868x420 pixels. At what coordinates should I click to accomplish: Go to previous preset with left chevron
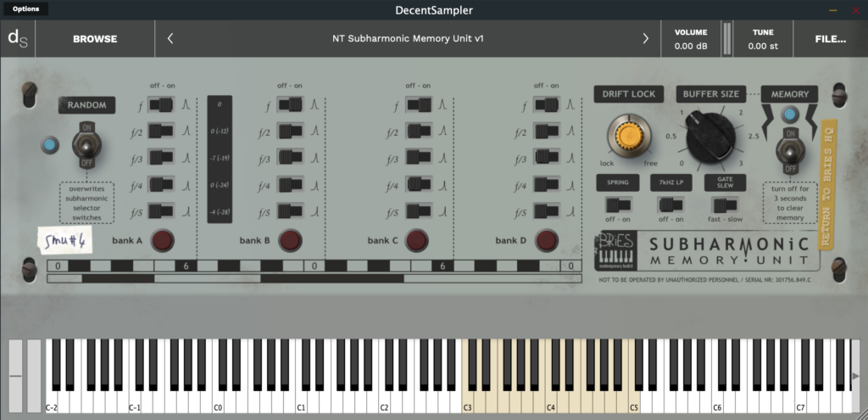(170, 38)
